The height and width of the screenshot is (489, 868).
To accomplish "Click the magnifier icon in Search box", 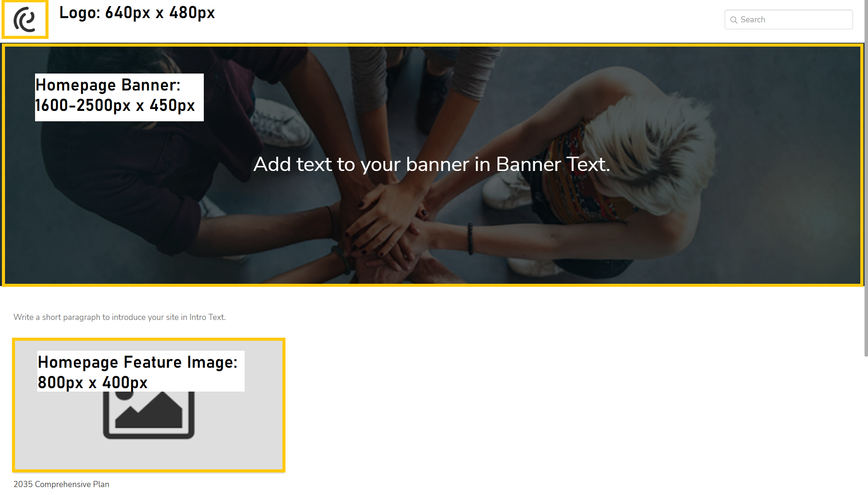I will (734, 20).
